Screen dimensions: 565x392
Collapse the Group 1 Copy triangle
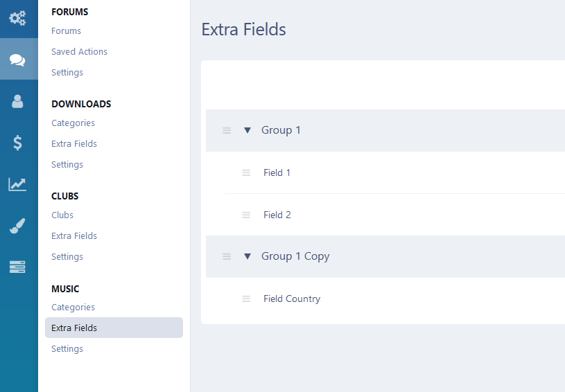(247, 256)
